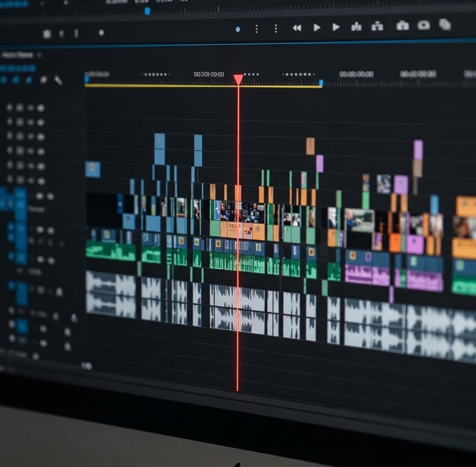Toggle the first blue timeline tool icon above the track headers
This screenshot has height=467, width=476.
(4, 80)
